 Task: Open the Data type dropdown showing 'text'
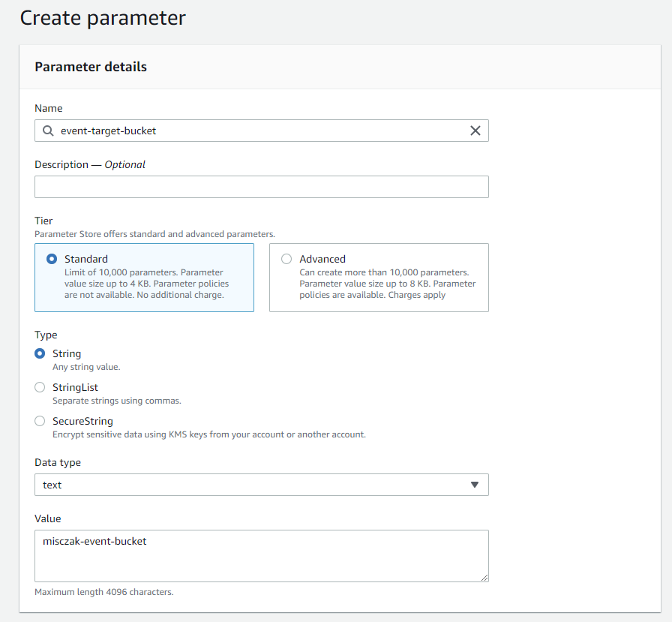coord(261,485)
